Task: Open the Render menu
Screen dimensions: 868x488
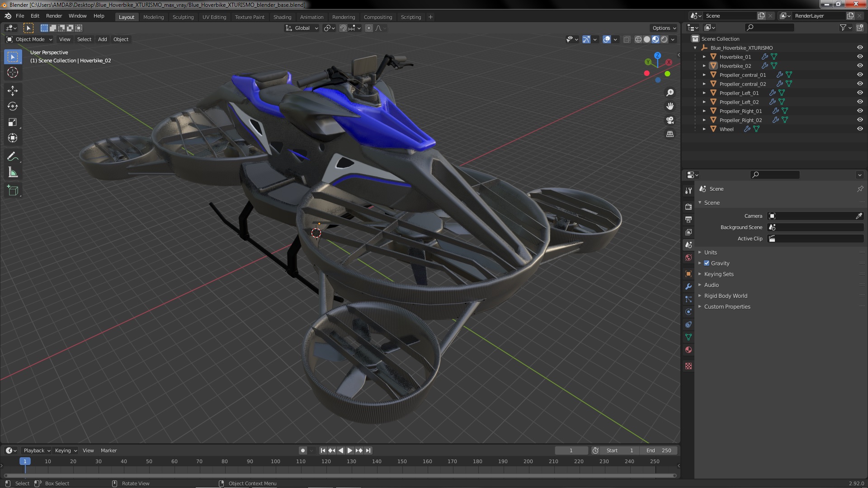Action: click(x=54, y=16)
